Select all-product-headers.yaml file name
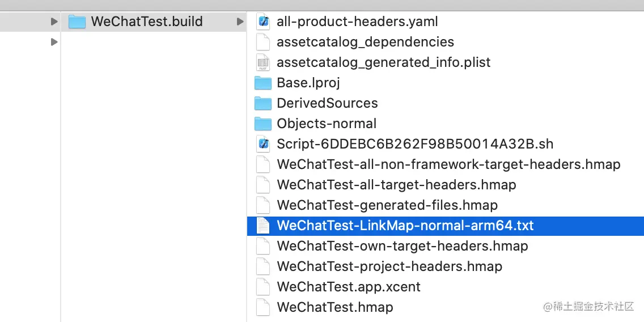644x322 pixels. [x=357, y=22]
